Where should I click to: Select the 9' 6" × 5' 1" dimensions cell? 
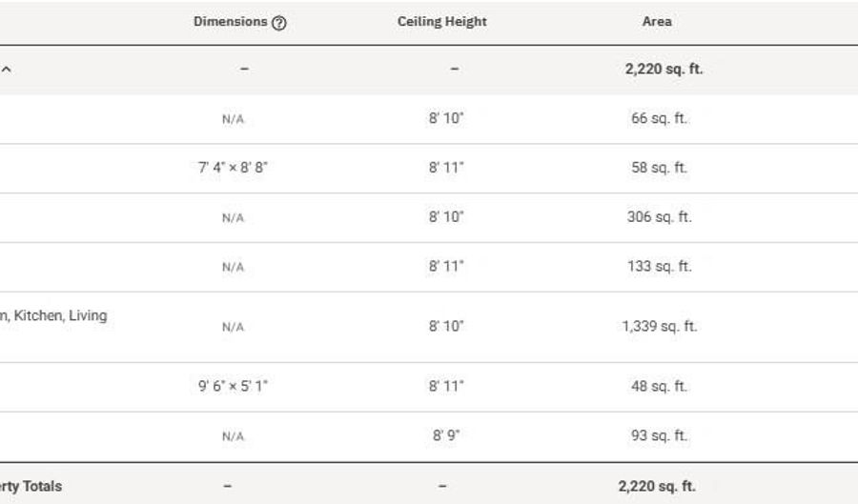coord(233,386)
